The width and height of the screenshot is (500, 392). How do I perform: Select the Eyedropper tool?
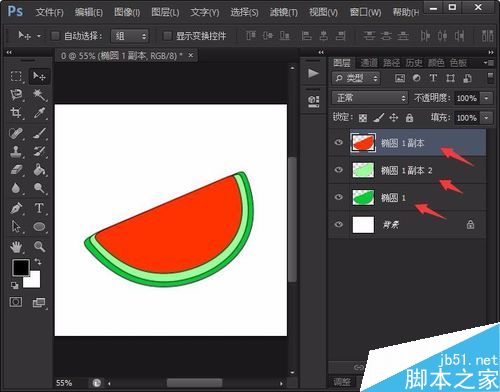point(39,113)
